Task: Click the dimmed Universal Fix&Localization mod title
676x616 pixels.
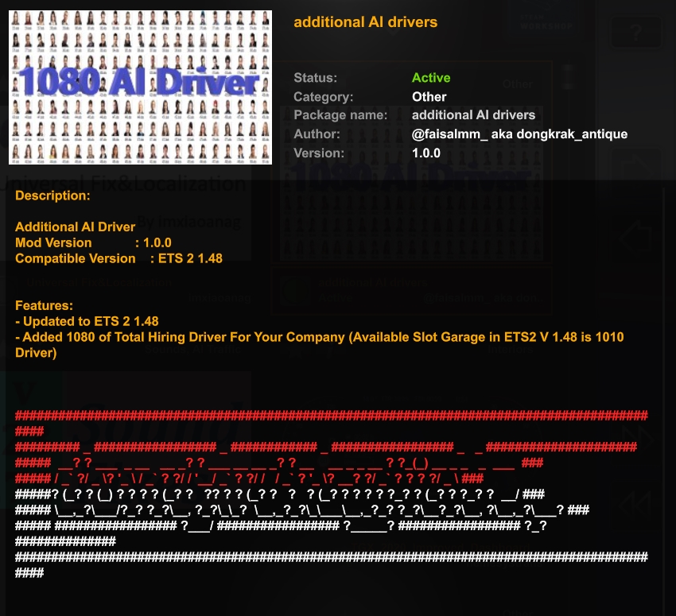Action: [x=127, y=184]
